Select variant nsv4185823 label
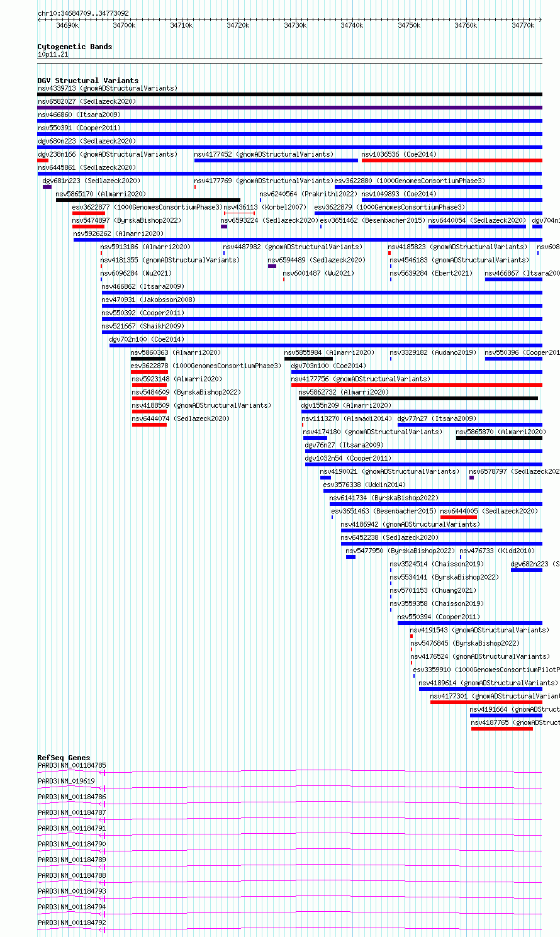Viewport: 560px width, 937px height. tap(457, 247)
